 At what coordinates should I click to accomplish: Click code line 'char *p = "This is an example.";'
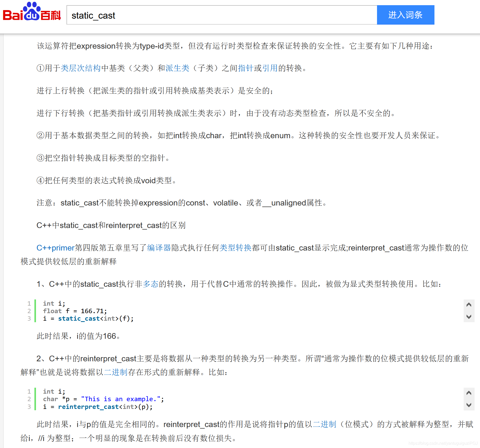tap(103, 399)
